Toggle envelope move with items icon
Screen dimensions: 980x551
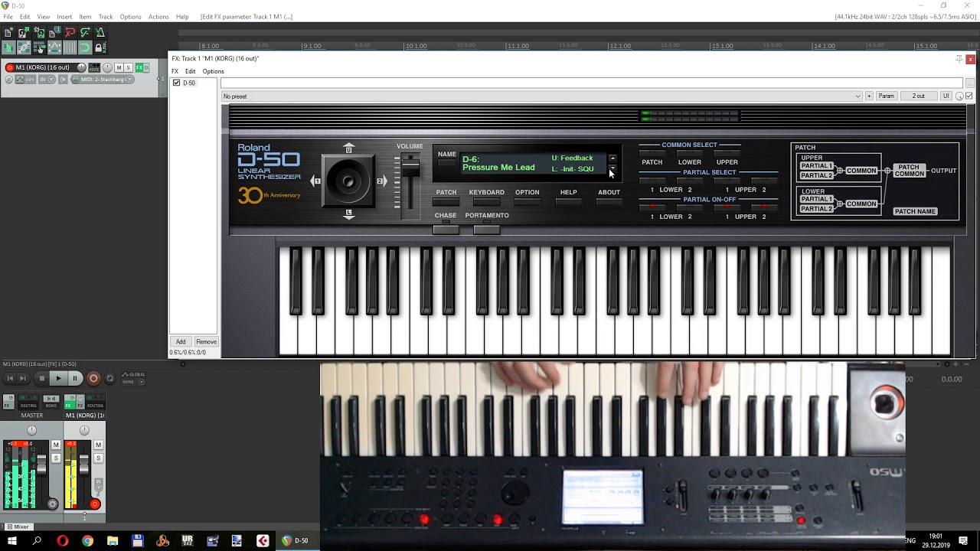click(54, 47)
